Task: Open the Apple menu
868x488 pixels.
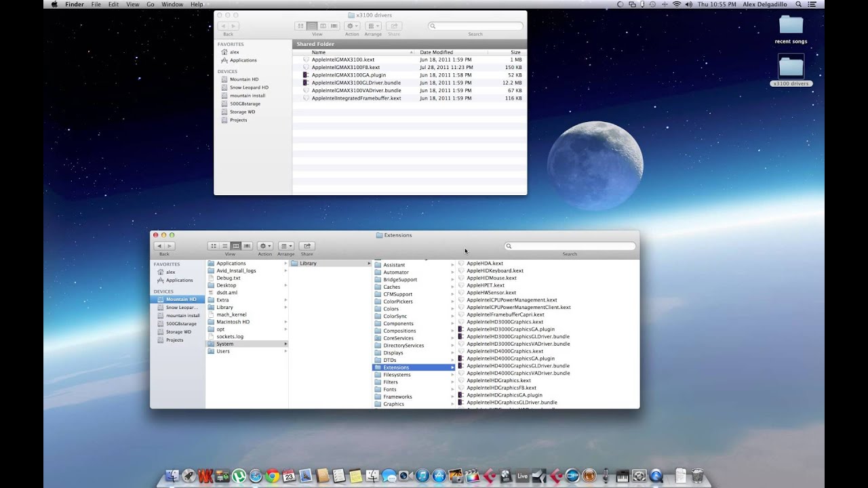Action: [x=54, y=4]
